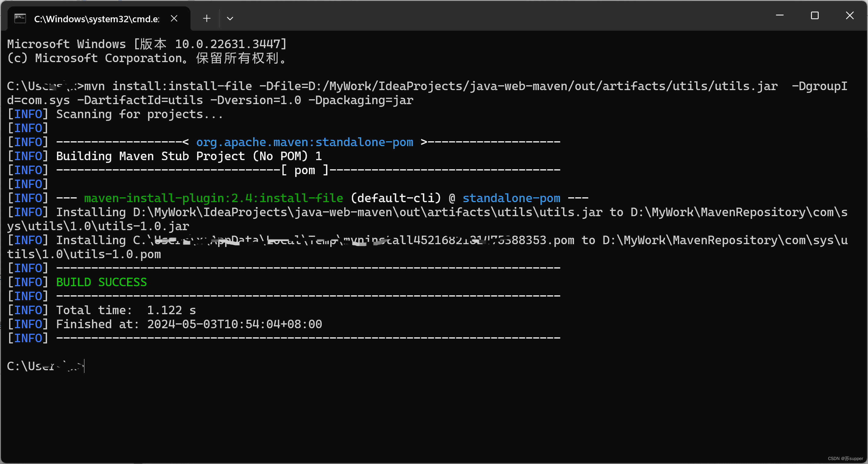The width and height of the screenshot is (868, 464).
Task: Click the Total time 1.122 s line
Action: 126,310
